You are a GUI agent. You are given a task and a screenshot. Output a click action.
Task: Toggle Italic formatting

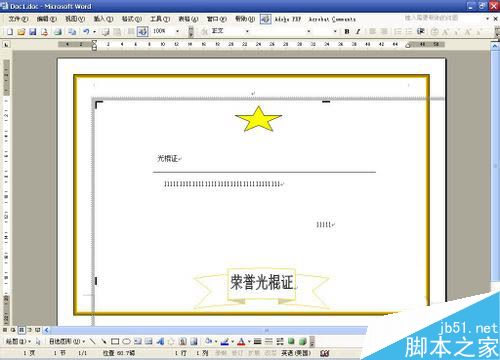[x=358, y=32]
